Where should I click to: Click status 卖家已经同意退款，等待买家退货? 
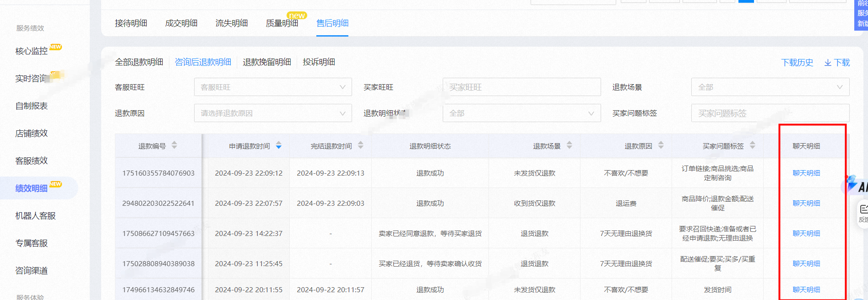pos(430,233)
